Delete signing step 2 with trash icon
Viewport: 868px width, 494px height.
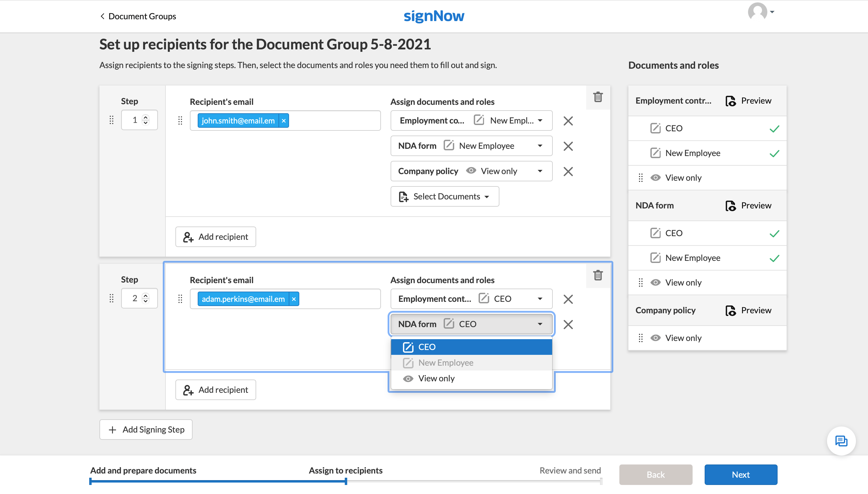(598, 275)
